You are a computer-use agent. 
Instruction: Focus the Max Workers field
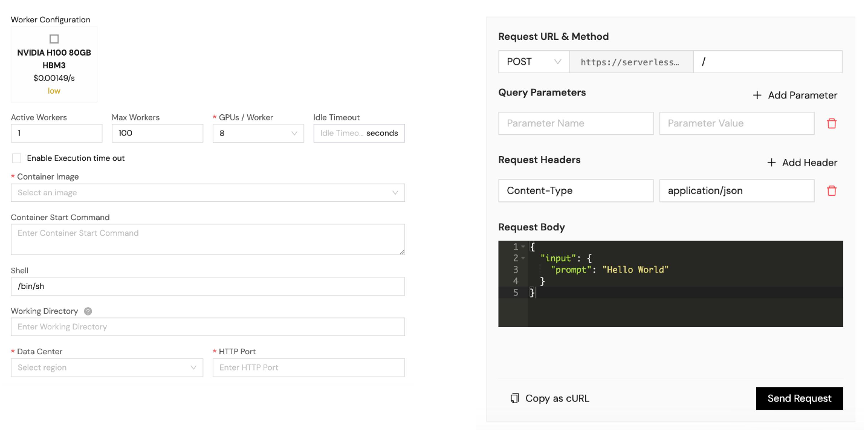tap(157, 133)
